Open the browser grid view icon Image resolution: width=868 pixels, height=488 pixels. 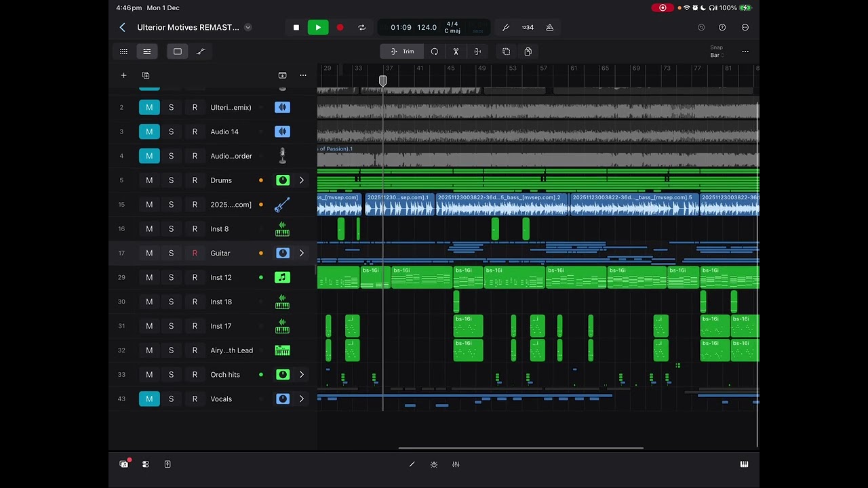(123, 52)
